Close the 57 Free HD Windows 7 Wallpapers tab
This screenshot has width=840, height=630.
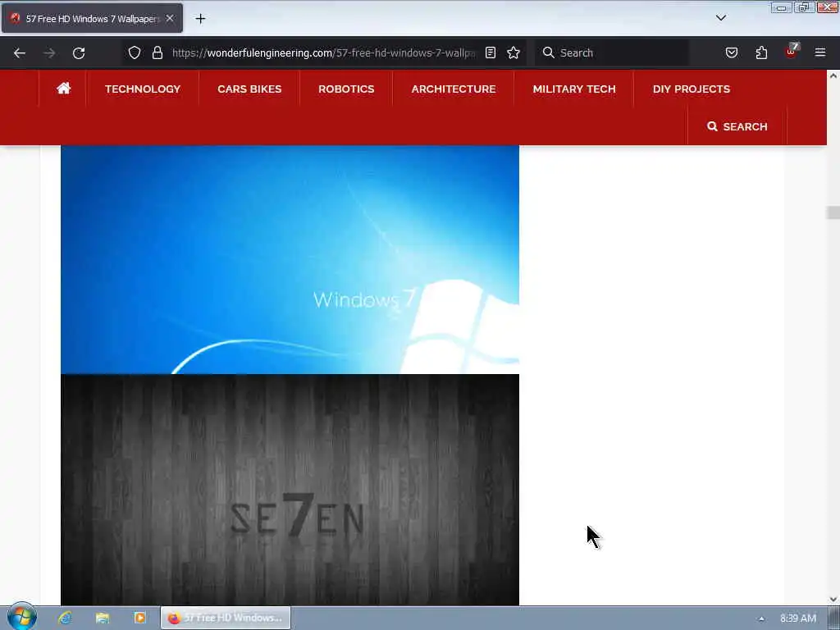click(170, 18)
